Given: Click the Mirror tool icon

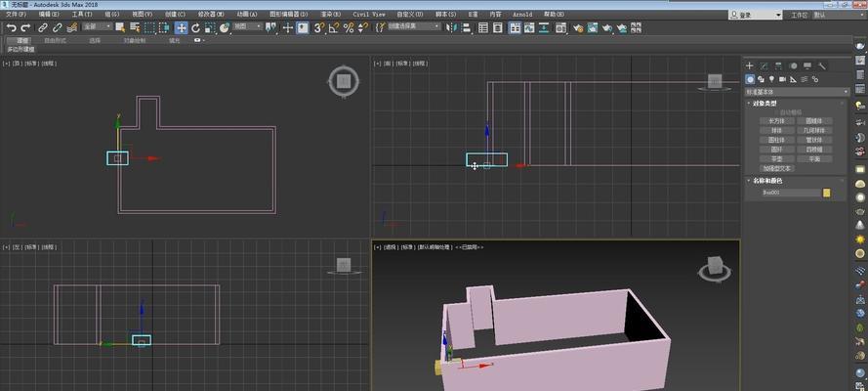Looking at the screenshot, I should (452, 27).
